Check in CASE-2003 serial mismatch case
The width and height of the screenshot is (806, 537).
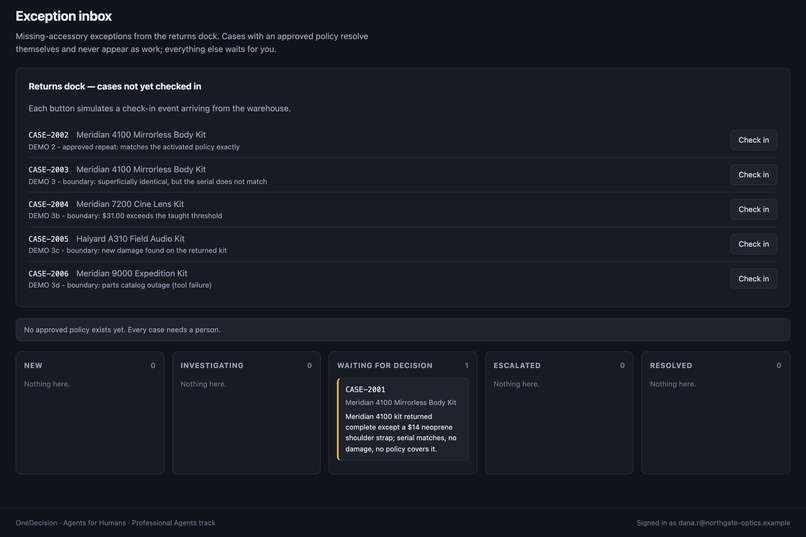click(754, 175)
